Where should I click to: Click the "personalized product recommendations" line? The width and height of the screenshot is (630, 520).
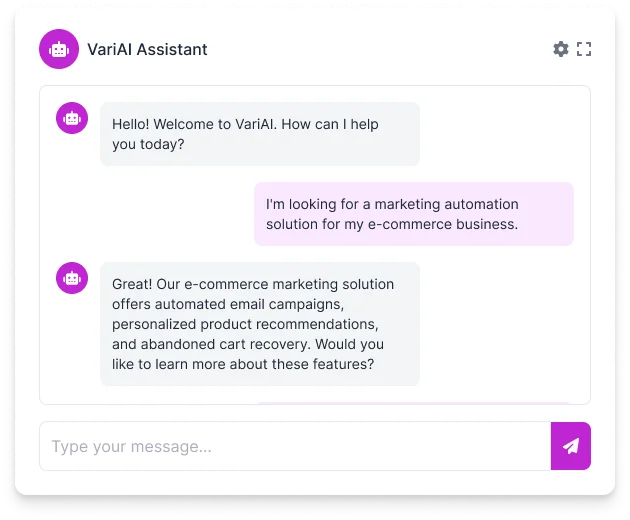[244, 324]
